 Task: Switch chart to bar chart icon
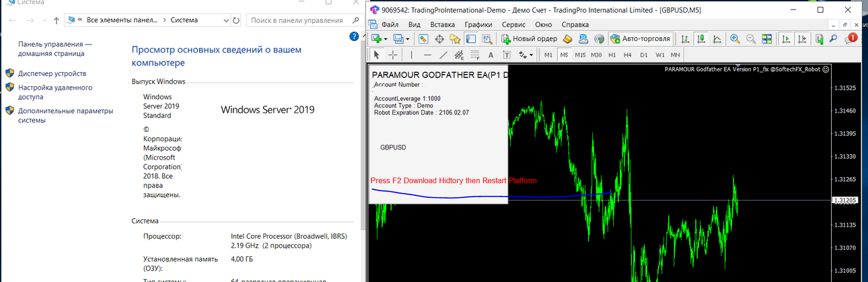[x=685, y=38]
